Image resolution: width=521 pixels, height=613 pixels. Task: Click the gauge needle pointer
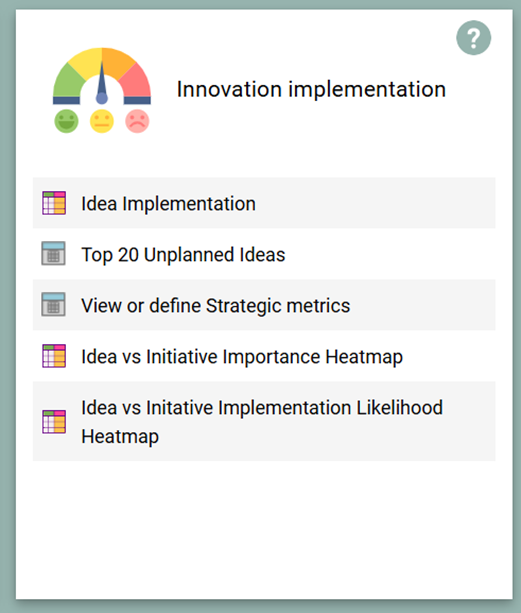pos(102,84)
